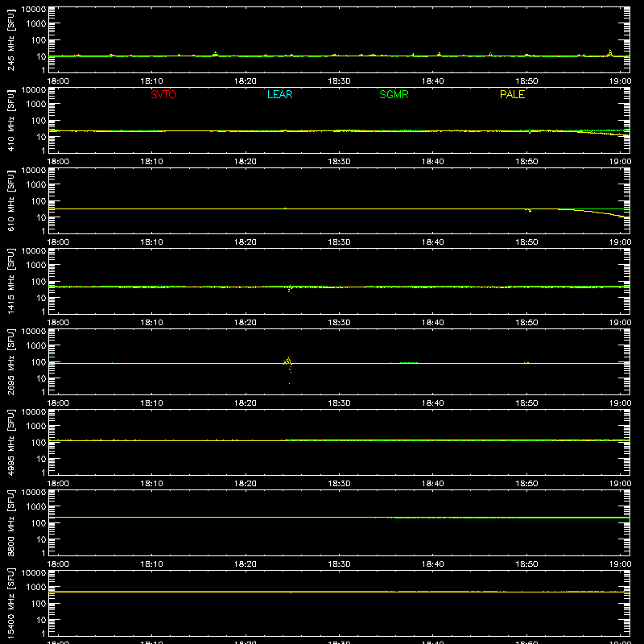Screen dimensions: 644x644
Task: Click 18:50 under the 2695 MHz plot
Action: [526, 403]
